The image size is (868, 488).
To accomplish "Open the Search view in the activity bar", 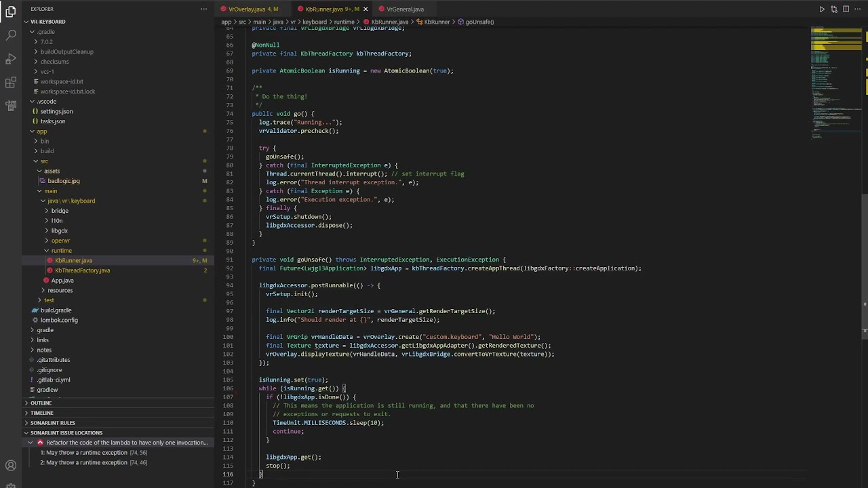I will (11, 35).
